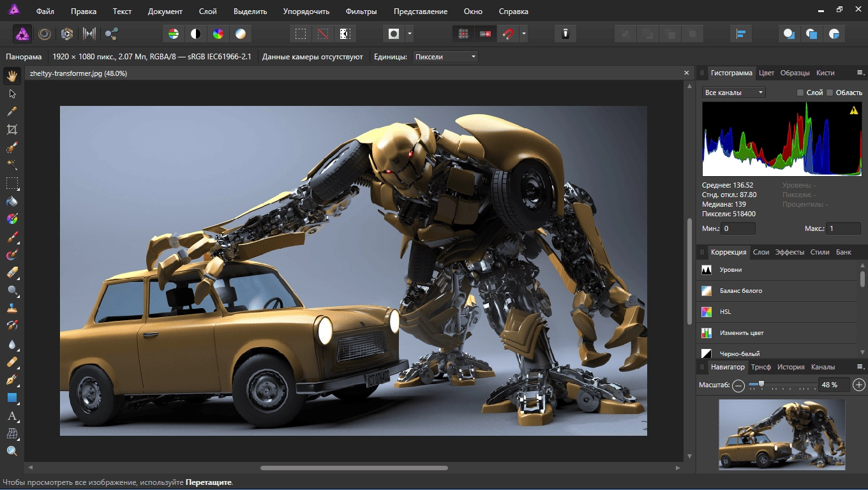Switch to the Слои tab
Screen dimensions: 868x490
(761, 252)
